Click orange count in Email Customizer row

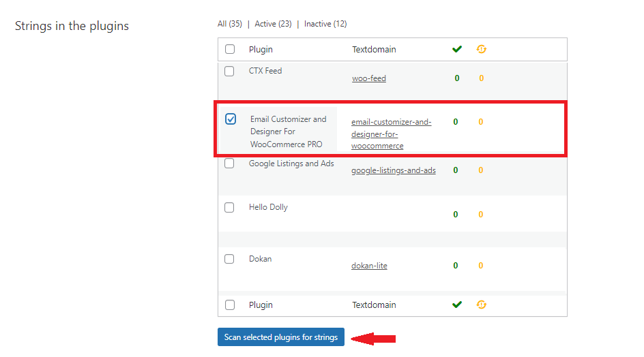point(480,121)
